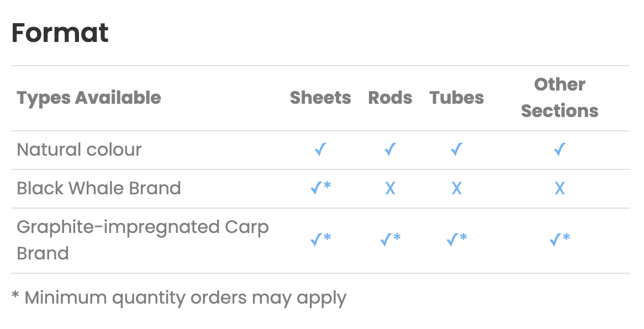This screenshot has height=329, width=644.
Task: Click Graphite-impregnated Carp Brand Rods checkmark
Action: (390, 240)
